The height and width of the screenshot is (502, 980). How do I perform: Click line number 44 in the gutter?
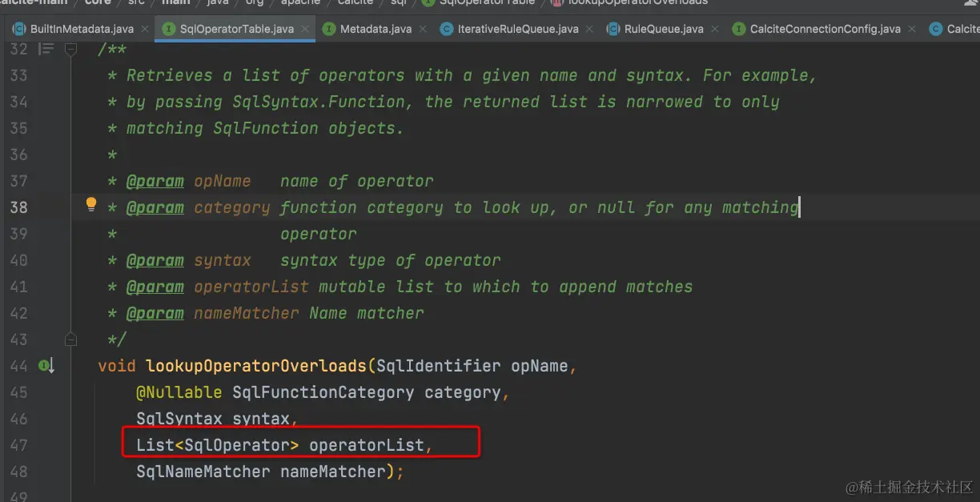pos(18,366)
